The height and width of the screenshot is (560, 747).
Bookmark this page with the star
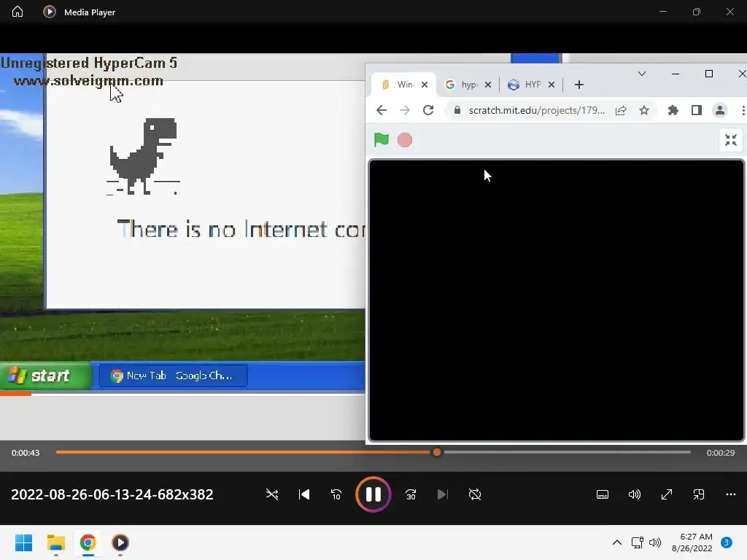click(x=644, y=111)
